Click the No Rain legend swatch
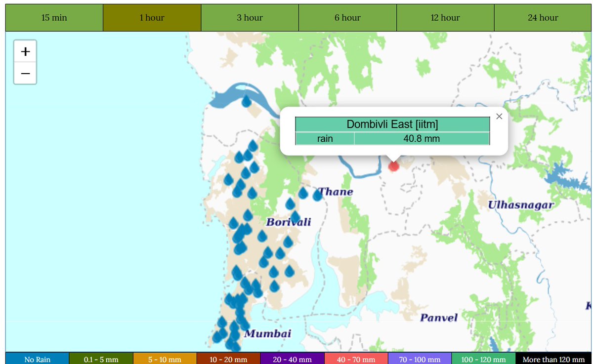The width and height of the screenshot is (593, 364). click(x=37, y=359)
